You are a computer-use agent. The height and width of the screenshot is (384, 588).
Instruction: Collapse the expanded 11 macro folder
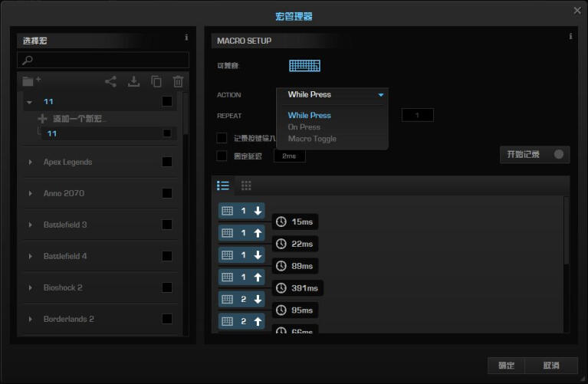click(x=30, y=101)
